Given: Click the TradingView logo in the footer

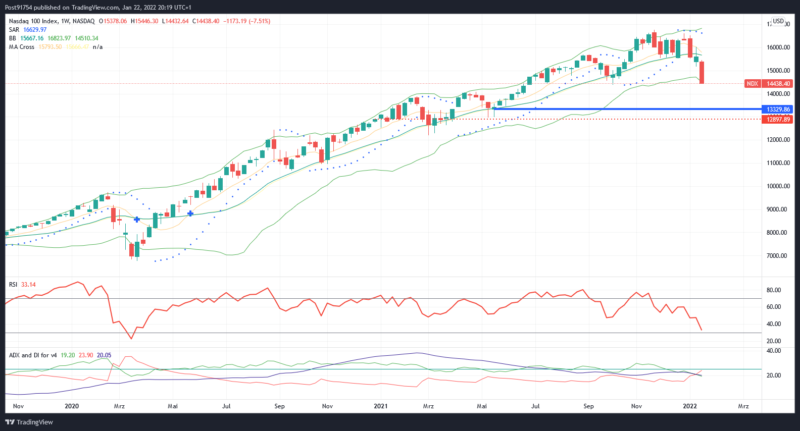Looking at the screenshot, I should click(x=32, y=421).
